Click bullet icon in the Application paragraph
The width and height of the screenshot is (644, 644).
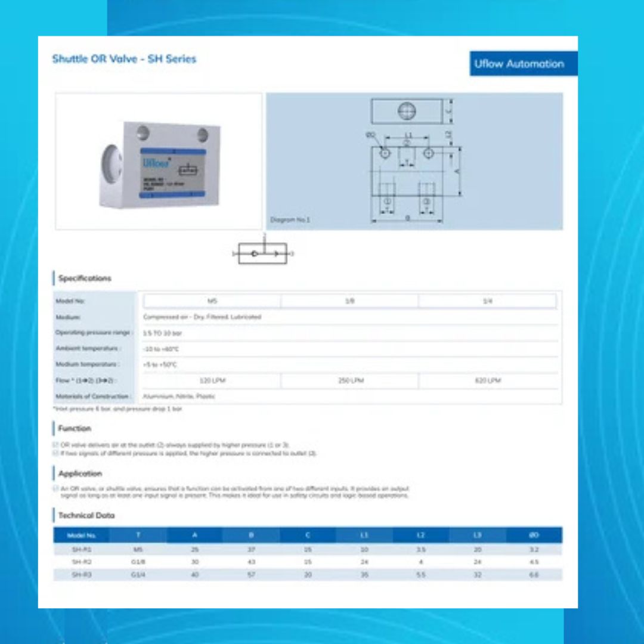pyautogui.click(x=55, y=488)
